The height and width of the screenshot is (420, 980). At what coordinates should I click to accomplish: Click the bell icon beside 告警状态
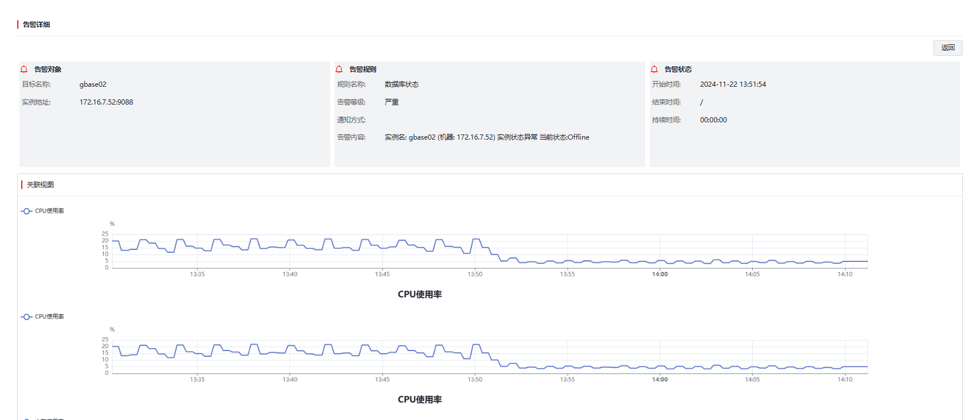(x=654, y=70)
